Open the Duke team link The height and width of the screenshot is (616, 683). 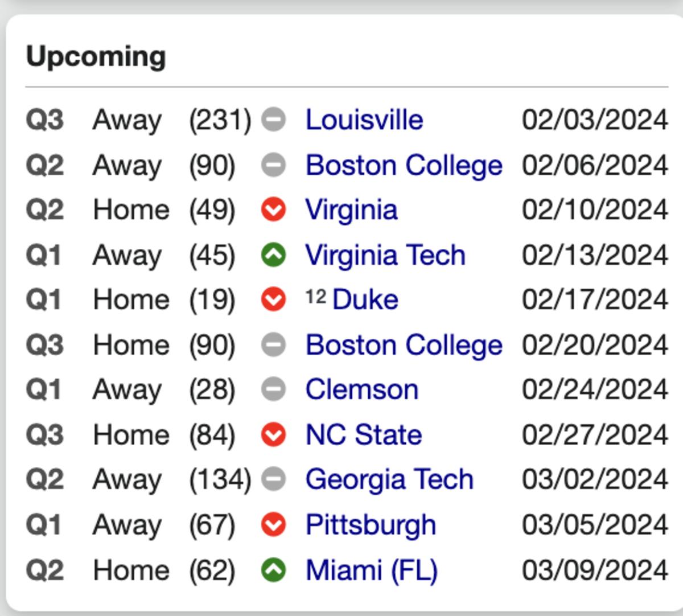pyautogui.click(x=365, y=300)
